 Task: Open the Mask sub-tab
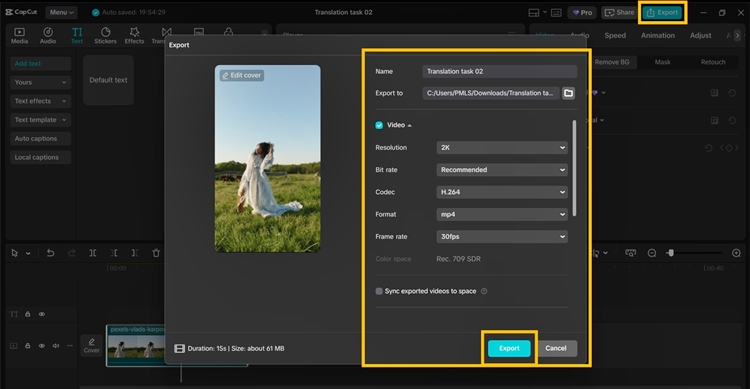pos(662,62)
